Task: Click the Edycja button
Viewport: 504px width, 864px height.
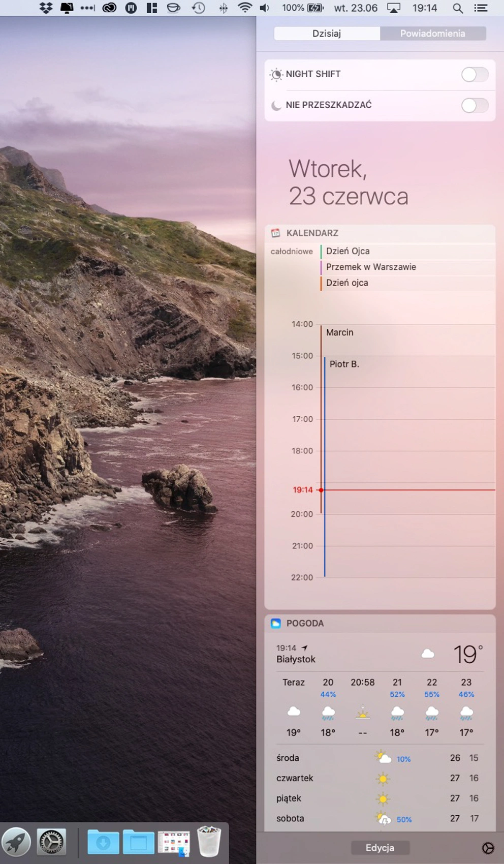Action: [380, 848]
